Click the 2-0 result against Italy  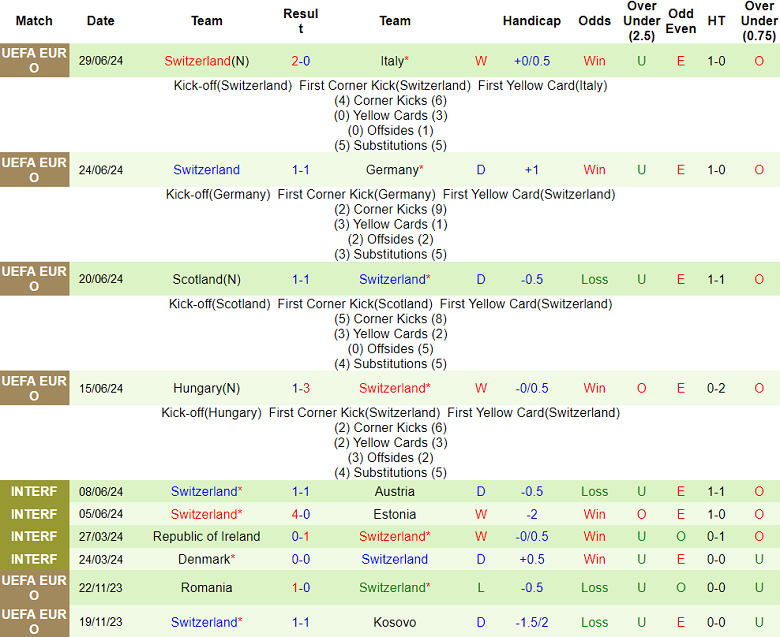pyautogui.click(x=301, y=61)
